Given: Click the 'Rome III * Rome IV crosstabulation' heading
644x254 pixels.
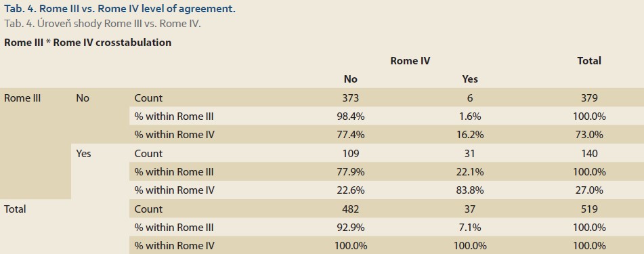Looking at the screenshot, I should pos(87,42).
